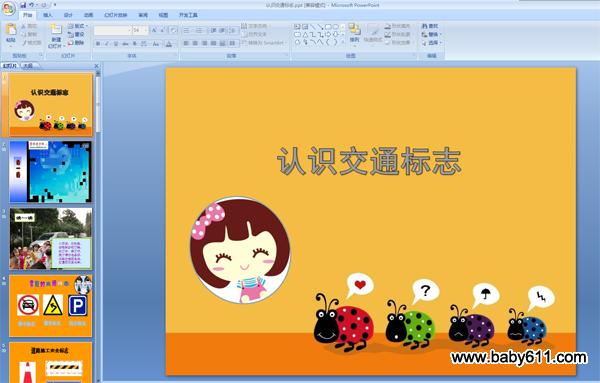Click the bullet list icon
The height and width of the screenshot is (383, 600).
187,30
